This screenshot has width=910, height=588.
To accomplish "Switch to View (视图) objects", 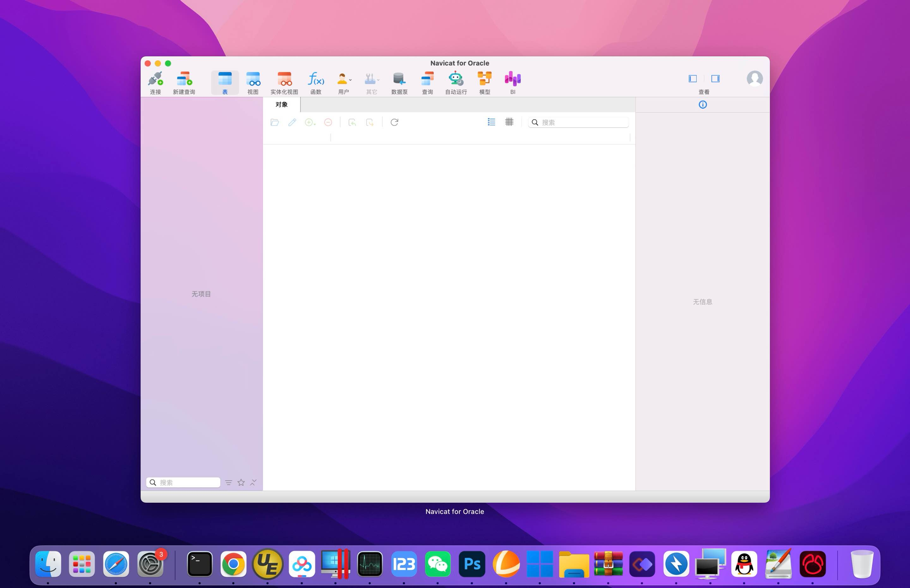I will coord(253,79).
